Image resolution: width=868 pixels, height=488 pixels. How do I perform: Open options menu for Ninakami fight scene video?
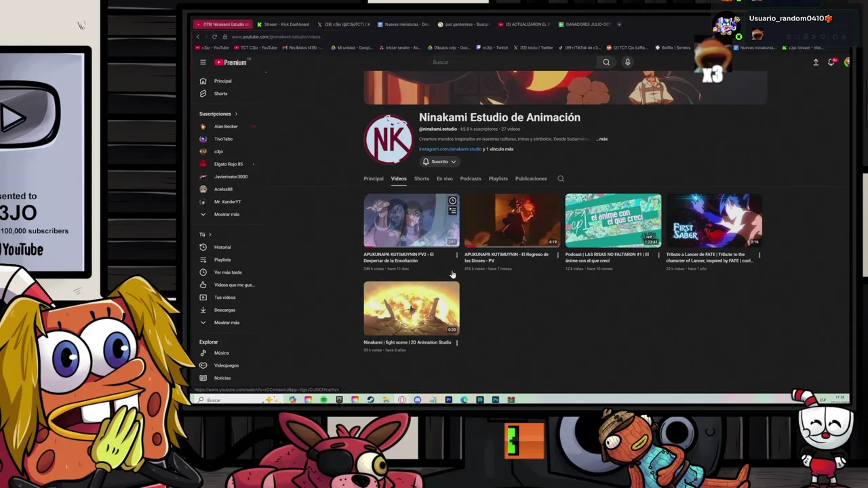pos(456,343)
